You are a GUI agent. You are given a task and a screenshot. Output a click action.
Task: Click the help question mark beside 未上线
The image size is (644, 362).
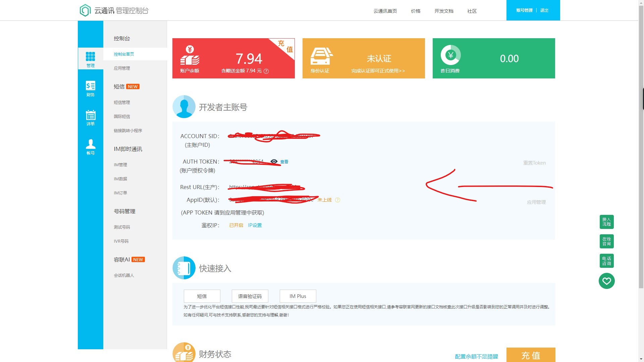[338, 200]
